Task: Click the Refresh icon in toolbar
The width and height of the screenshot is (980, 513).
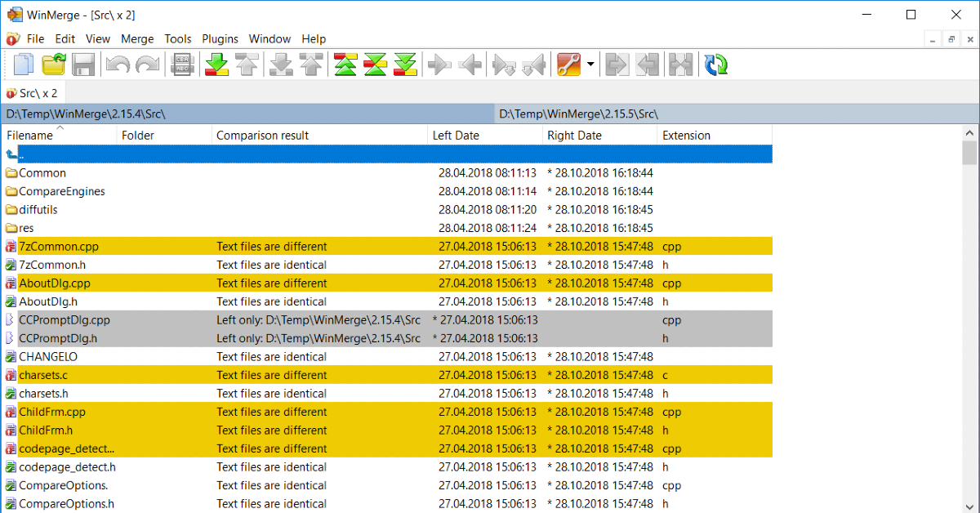Action: (x=716, y=65)
